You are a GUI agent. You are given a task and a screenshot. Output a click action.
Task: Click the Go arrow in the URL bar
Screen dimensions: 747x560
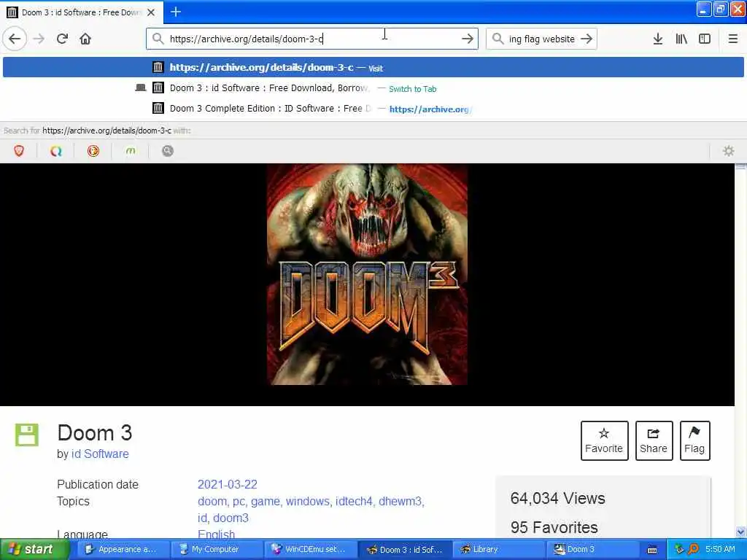(x=468, y=39)
